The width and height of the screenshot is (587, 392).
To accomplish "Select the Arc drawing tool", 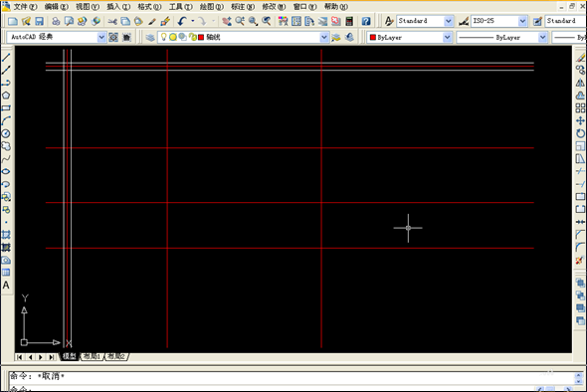I will [x=6, y=121].
